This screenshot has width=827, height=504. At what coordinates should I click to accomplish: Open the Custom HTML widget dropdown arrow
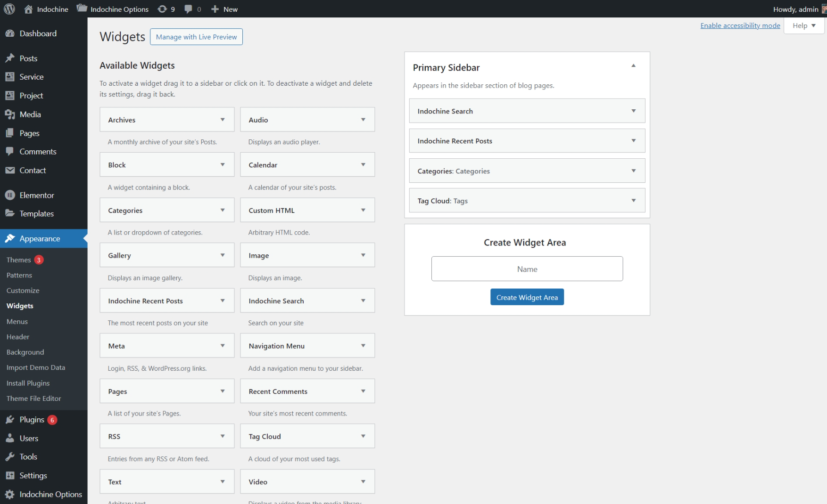363,210
